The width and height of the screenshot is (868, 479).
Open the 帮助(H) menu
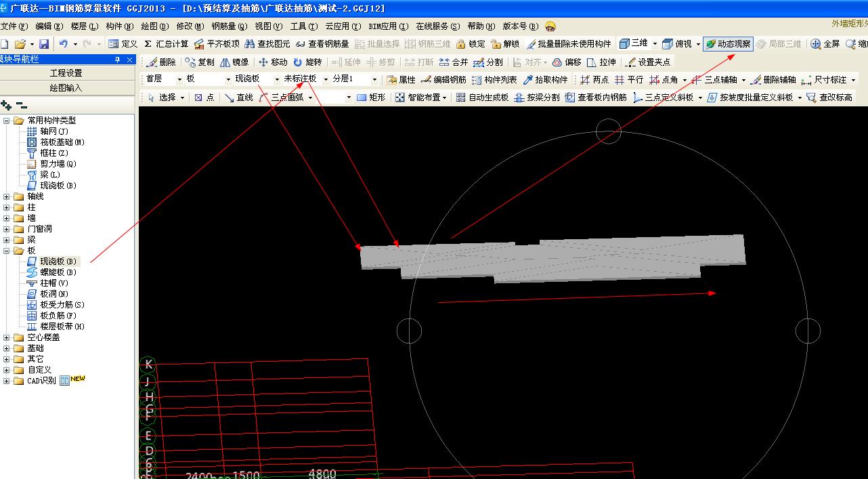tap(480, 26)
